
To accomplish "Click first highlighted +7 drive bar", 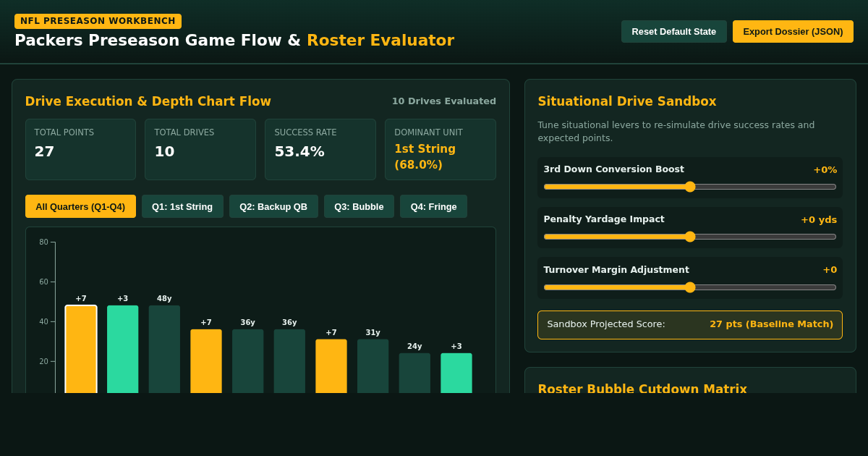I will coord(81,349).
